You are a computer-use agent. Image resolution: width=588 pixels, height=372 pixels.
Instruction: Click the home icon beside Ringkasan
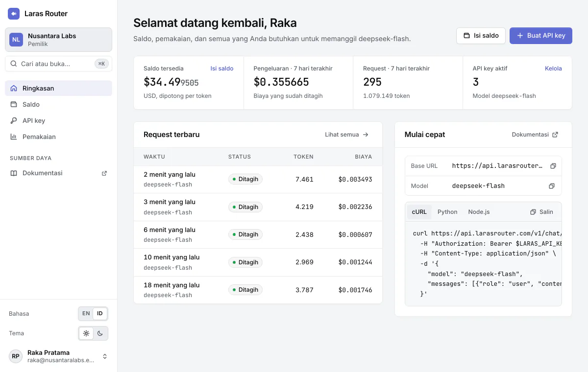14,88
